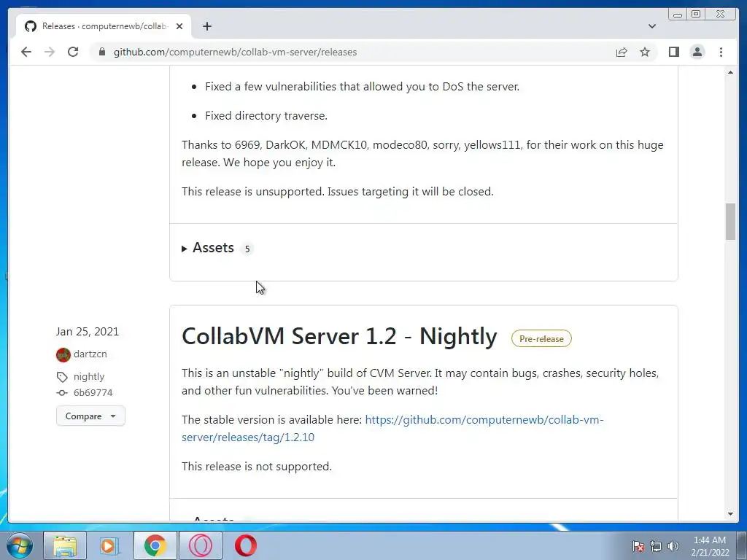Open the media player taskbar icon
Screen dimensions: 747x560
[109, 545]
